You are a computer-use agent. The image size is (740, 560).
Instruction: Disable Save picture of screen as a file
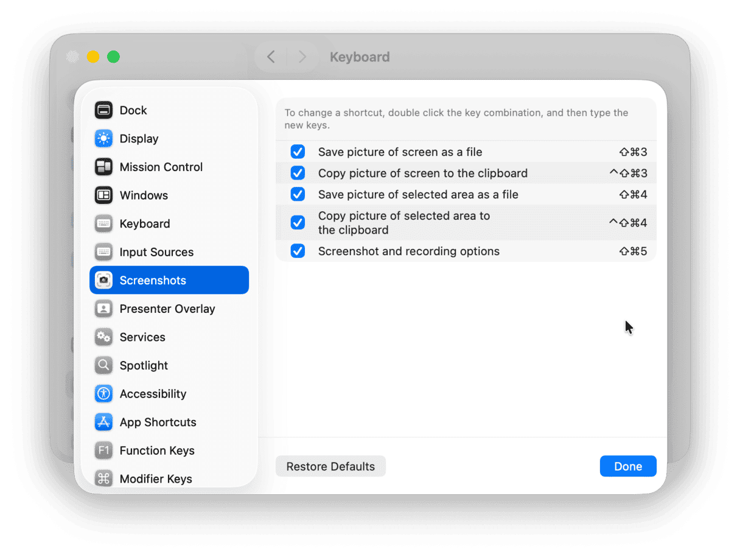click(298, 152)
